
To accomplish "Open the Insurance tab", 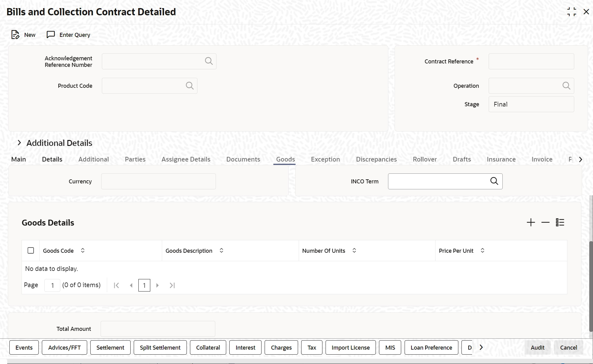I will [x=501, y=159].
